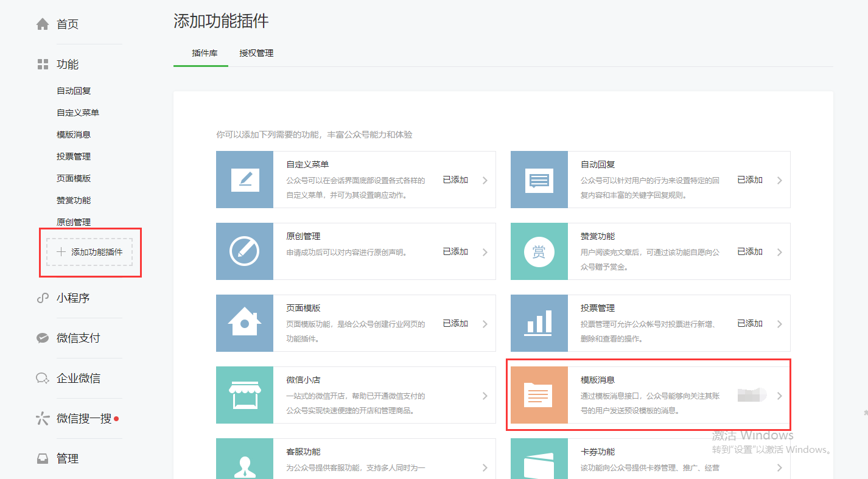Click the 原创管理 circled pen icon

tap(245, 251)
